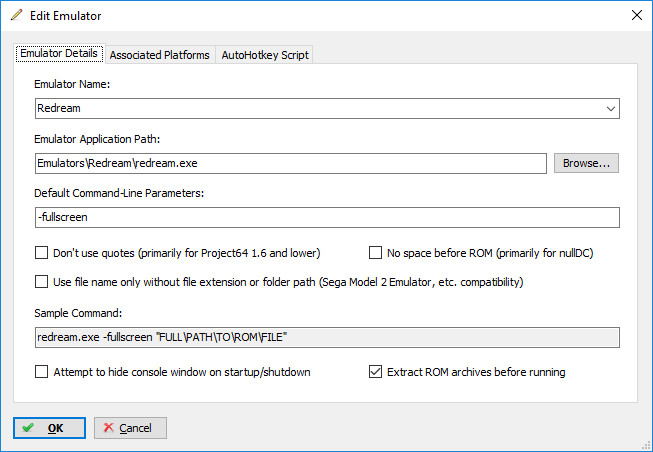Switch to the Associated Platforms tab

(160, 55)
